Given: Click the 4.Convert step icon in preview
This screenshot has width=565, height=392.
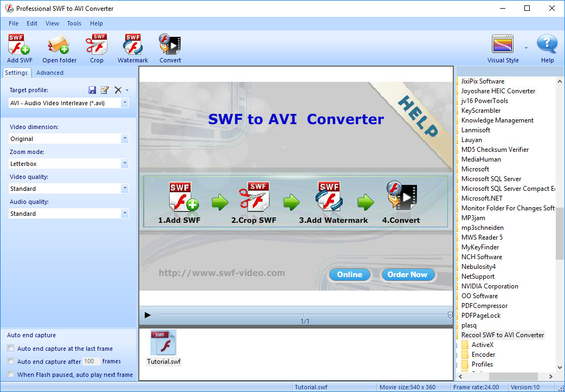Looking at the screenshot, I should (x=401, y=196).
